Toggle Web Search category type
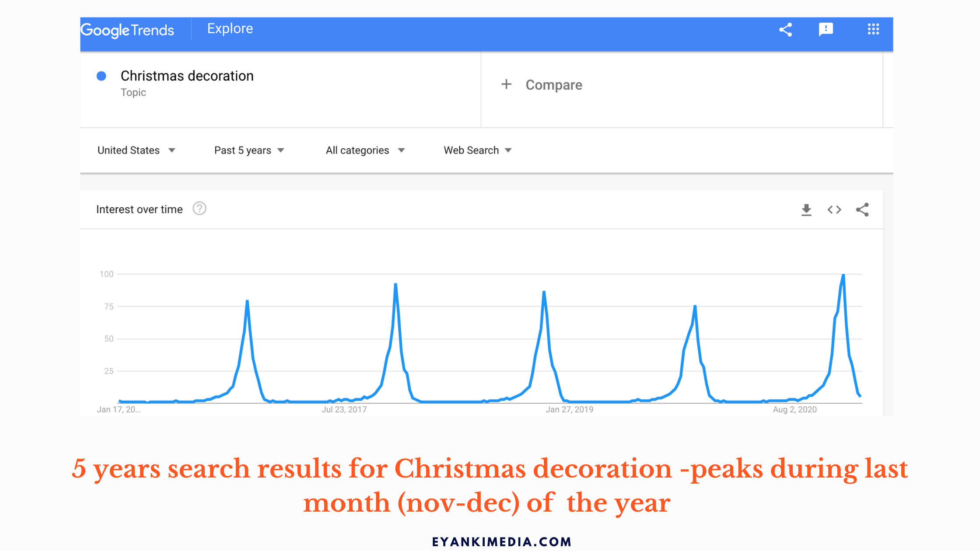Viewport: 980px width, 551px height. (477, 150)
